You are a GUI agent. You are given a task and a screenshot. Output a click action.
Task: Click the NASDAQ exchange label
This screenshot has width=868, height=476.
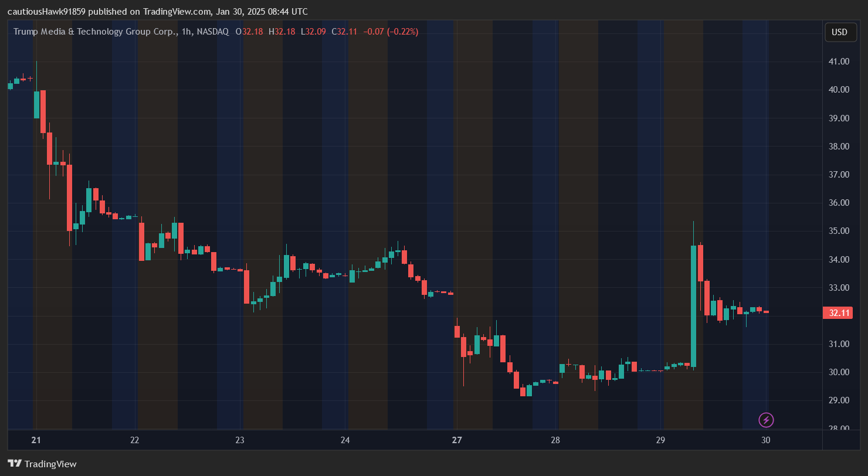[x=212, y=32]
